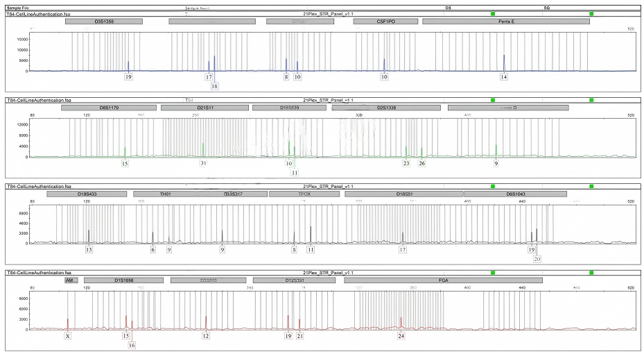
Task: Select allele label 31 under D21S11
Action: (x=203, y=164)
